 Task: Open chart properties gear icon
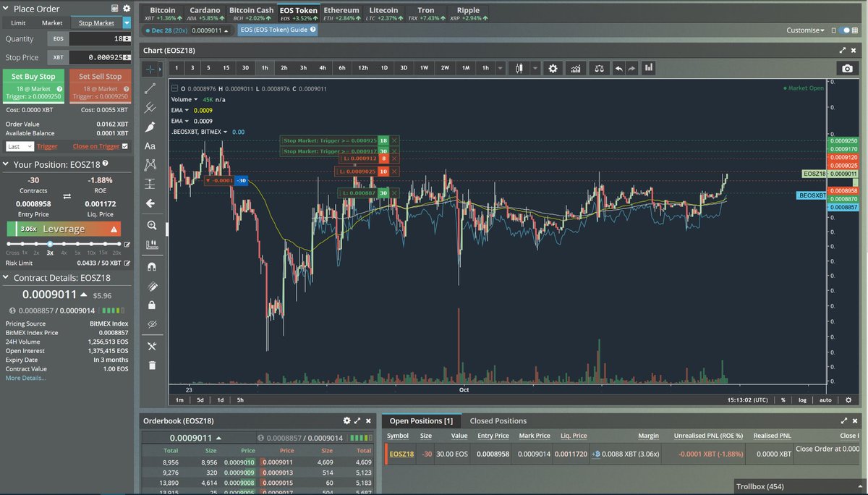point(553,67)
